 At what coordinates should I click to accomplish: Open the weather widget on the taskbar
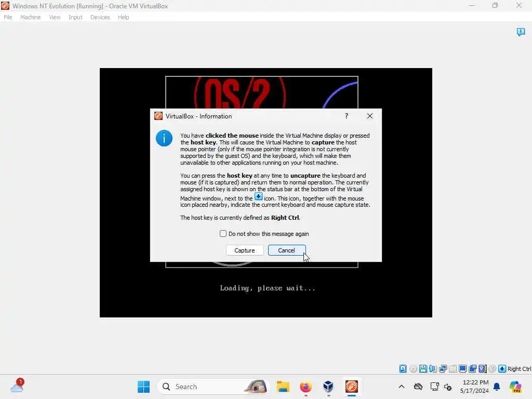coord(17,386)
